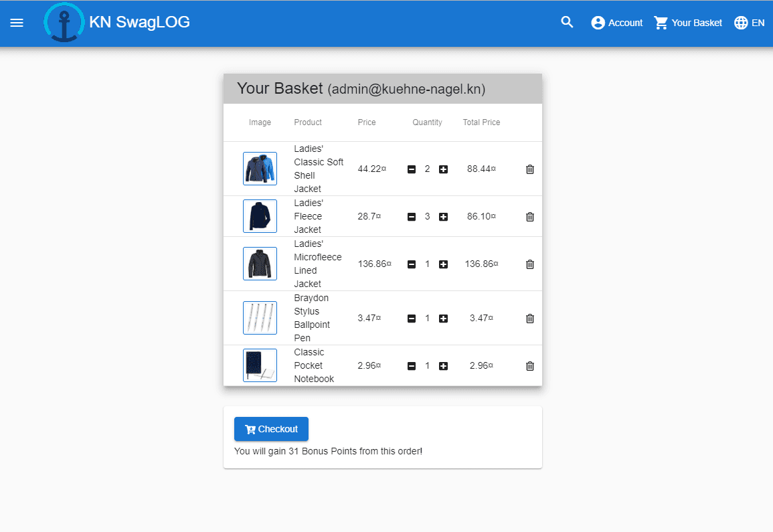Viewport: 773px width, 532px height.
Task: Increase Microfleece Lined Jacket quantity
Action: tap(443, 264)
